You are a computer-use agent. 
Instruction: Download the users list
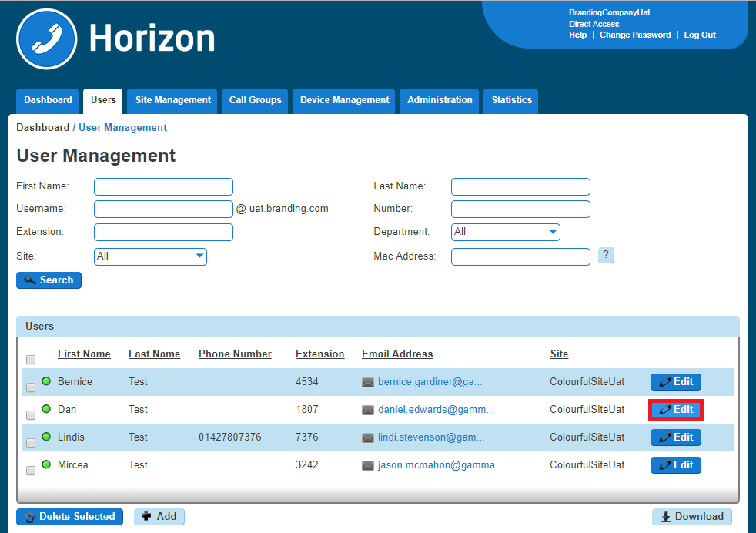point(692,517)
